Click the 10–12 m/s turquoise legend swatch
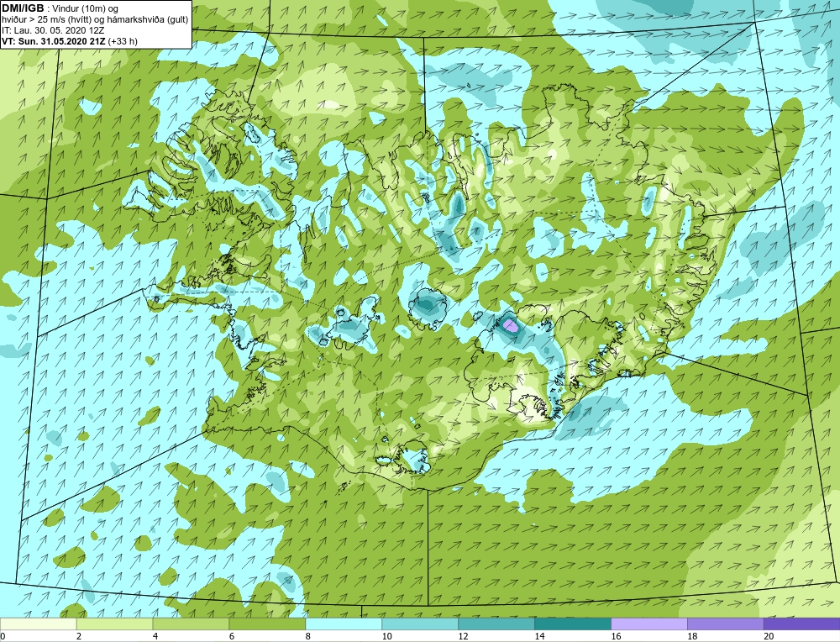Image resolution: width=840 pixels, height=642 pixels. pyautogui.click(x=420, y=624)
